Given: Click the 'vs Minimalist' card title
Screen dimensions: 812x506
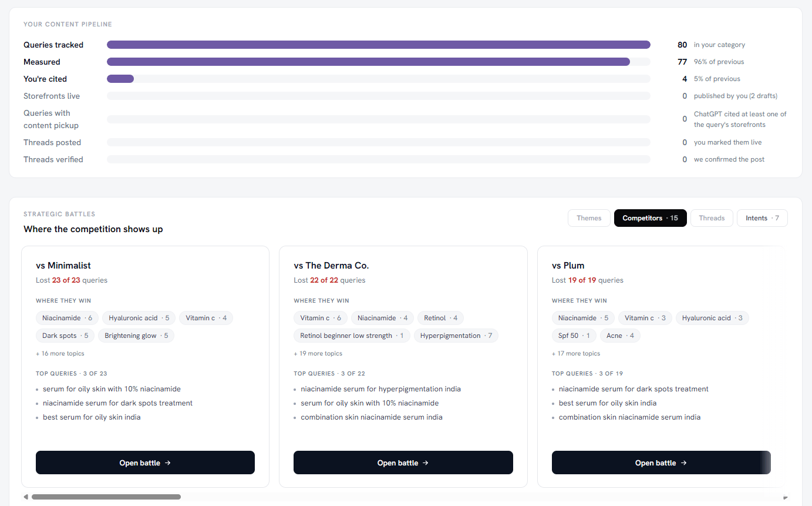Looking at the screenshot, I should pos(63,266).
